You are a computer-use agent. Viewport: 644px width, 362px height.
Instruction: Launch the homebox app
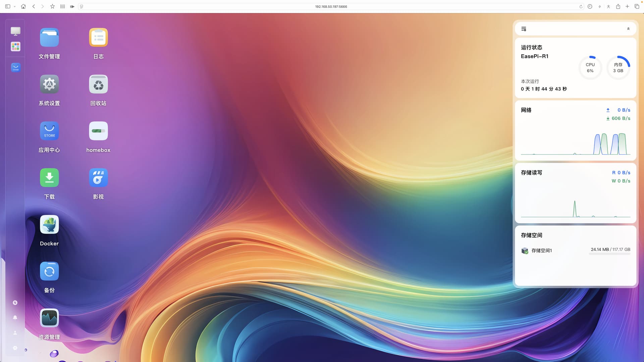click(98, 131)
